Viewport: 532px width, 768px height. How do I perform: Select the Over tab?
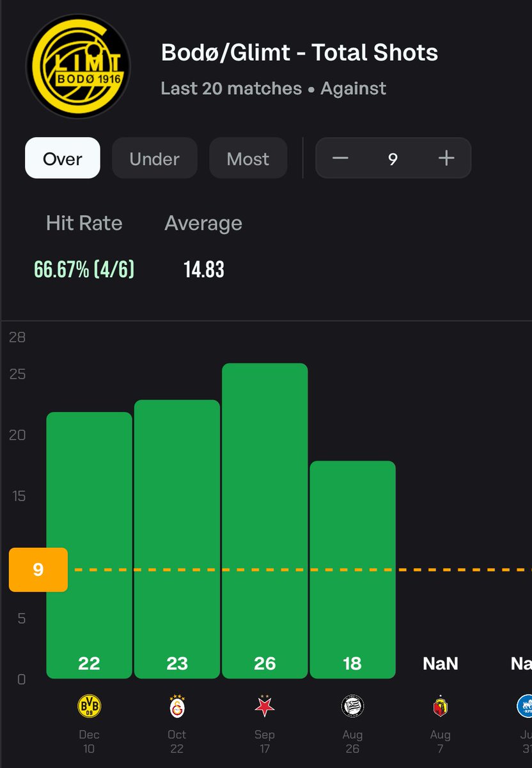tap(63, 158)
